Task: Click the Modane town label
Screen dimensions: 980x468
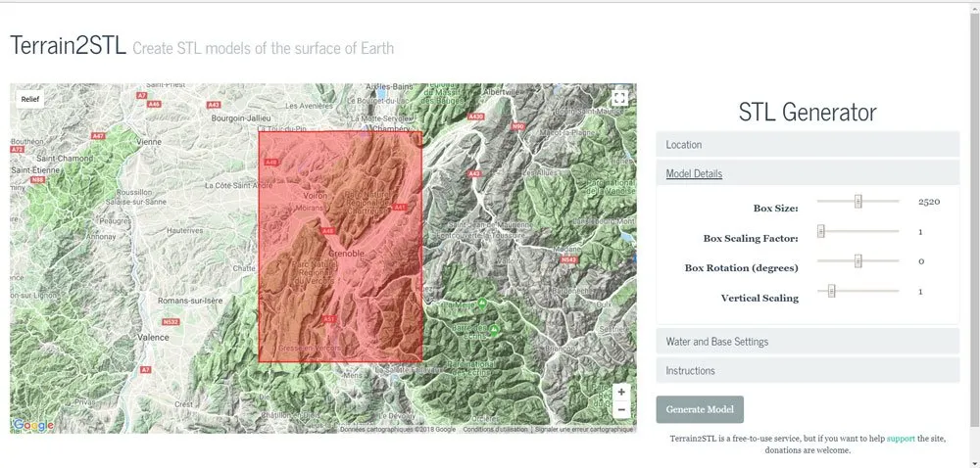Action: (568, 249)
